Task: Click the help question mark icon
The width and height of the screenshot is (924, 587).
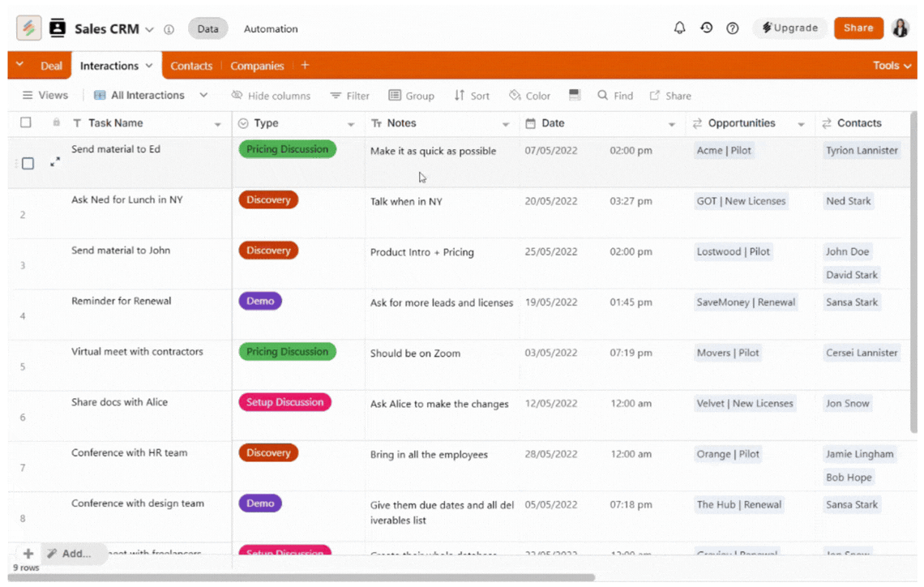Action: [x=733, y=28]
